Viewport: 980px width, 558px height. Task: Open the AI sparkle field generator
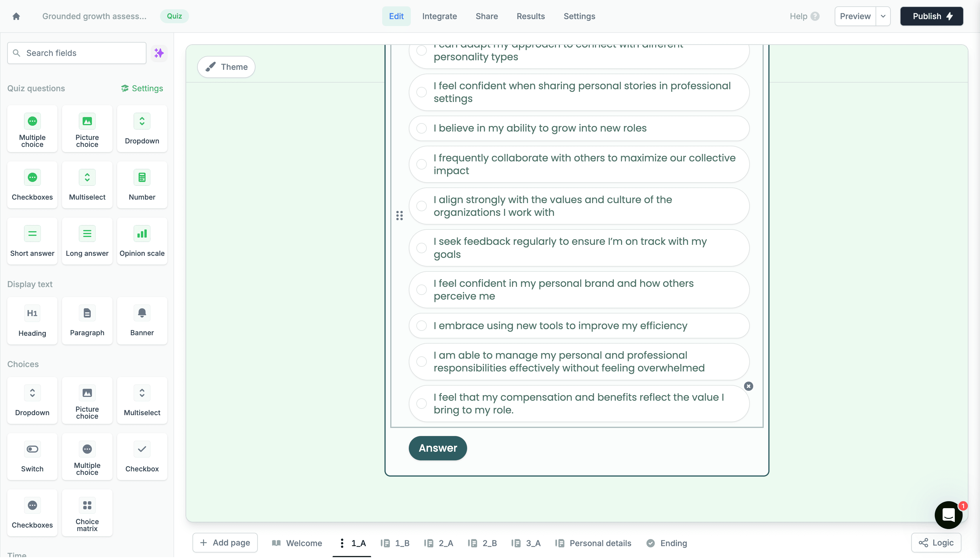click(x=159, y=53)
